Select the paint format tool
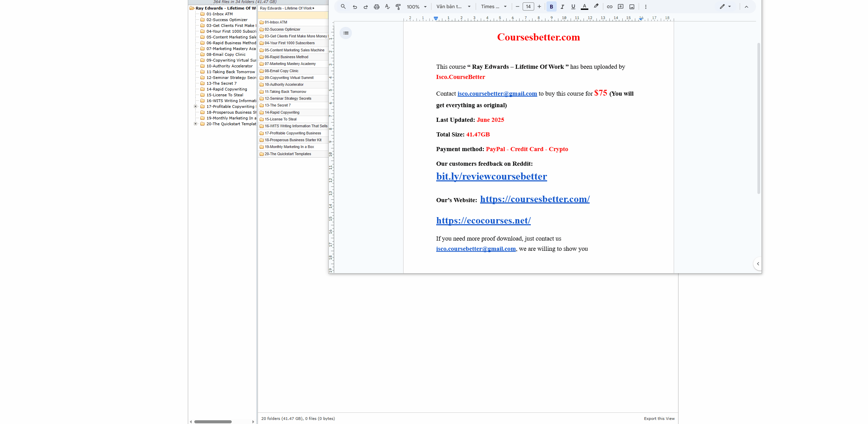 tap(398, 7)
